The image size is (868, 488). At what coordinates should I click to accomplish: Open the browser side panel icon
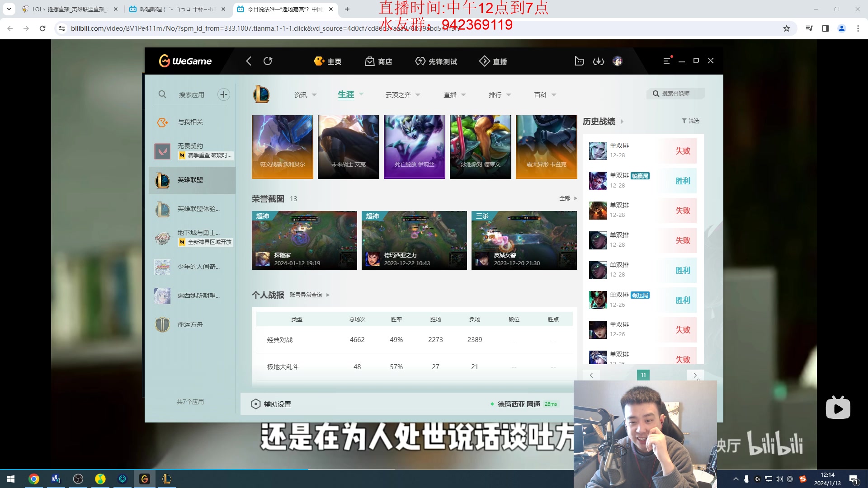(x=826, y=28)
